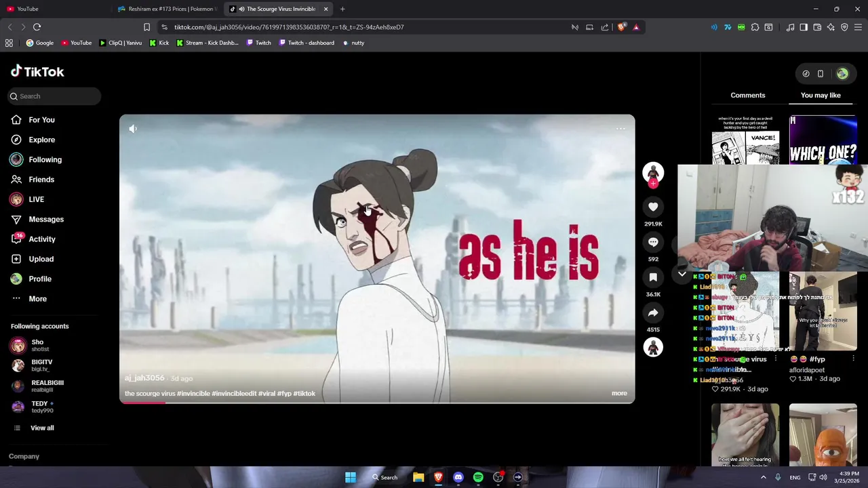Toggle the browser sidebar panel
Viewport: 868px width, 488px height.
[x=804, y=27]
